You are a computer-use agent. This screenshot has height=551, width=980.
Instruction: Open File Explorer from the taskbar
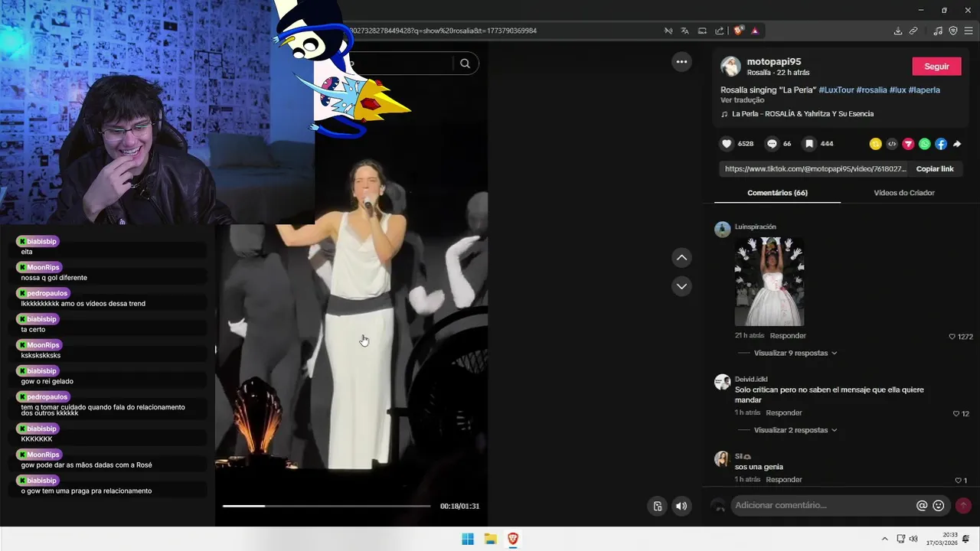click(491, 539)
